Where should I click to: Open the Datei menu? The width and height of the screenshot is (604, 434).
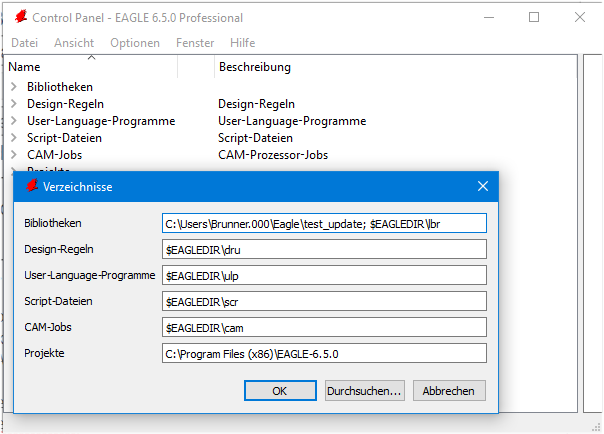[25, 43]
